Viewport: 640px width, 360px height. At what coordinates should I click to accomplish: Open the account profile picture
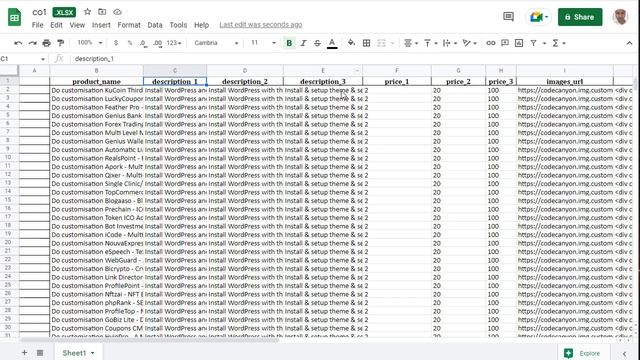click(x=620, y=17)
